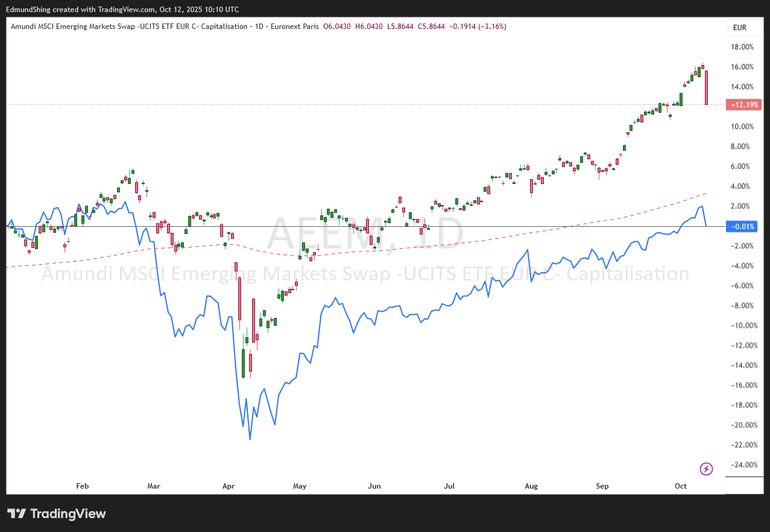Open the EUR currency selector
The image size is (770, 532).
739,28
